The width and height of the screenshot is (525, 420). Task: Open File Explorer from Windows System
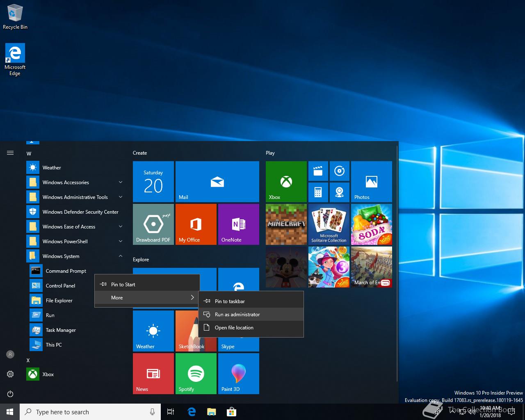click(61, 300)
